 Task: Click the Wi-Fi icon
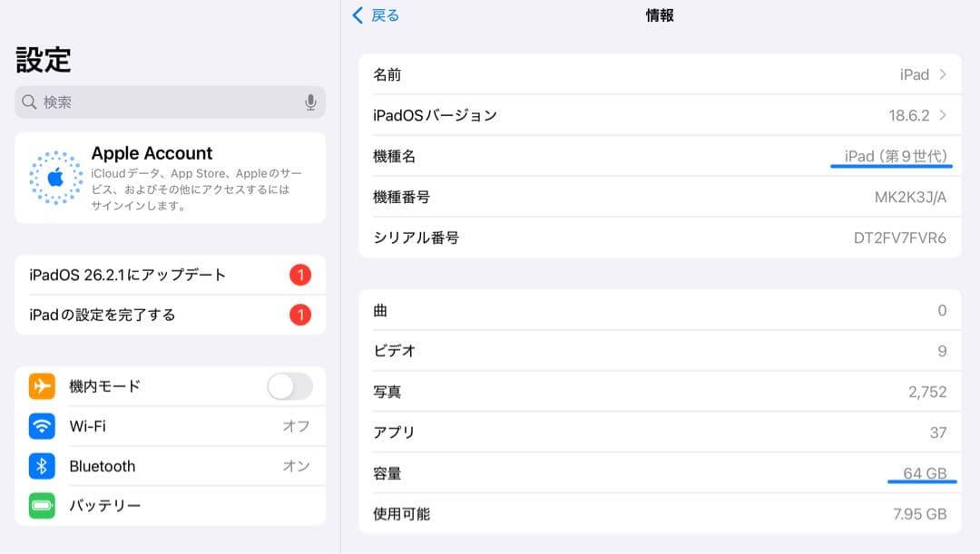[42, 426]
